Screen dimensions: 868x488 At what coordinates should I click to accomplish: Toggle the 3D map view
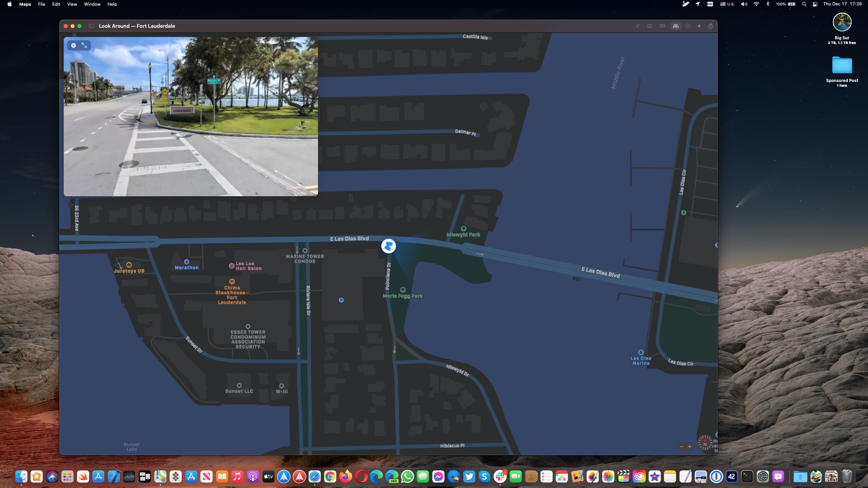(662, 26)
